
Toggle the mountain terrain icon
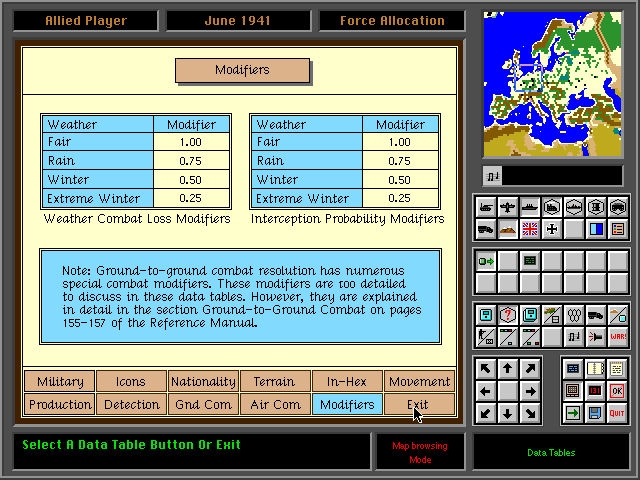tap(507, 229)
